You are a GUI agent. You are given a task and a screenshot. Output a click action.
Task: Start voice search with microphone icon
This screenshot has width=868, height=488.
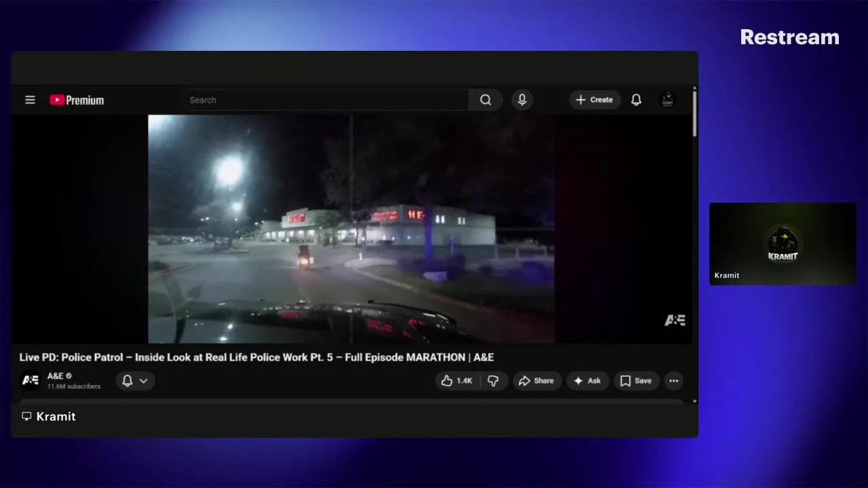click(x=522, y=100)
